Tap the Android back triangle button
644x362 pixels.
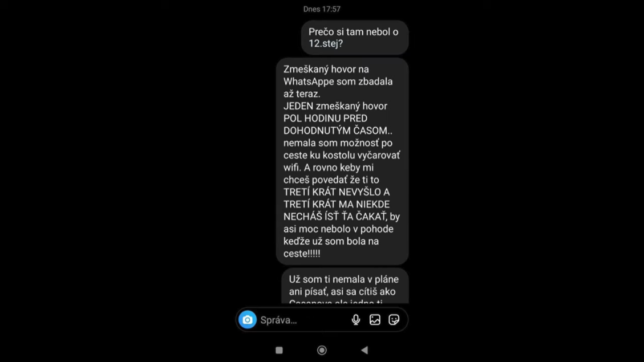(x=364, y=350)
